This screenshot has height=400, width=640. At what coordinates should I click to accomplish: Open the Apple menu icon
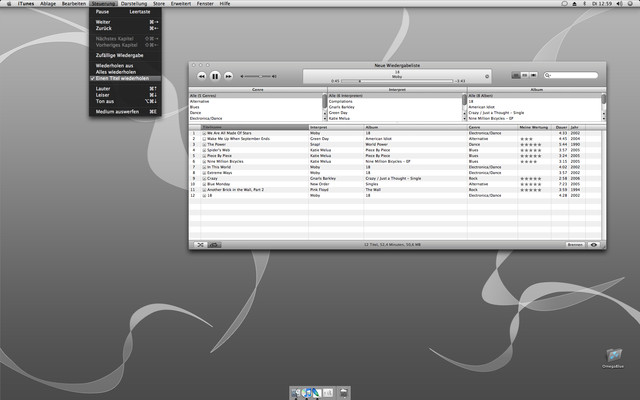[8, 4]
